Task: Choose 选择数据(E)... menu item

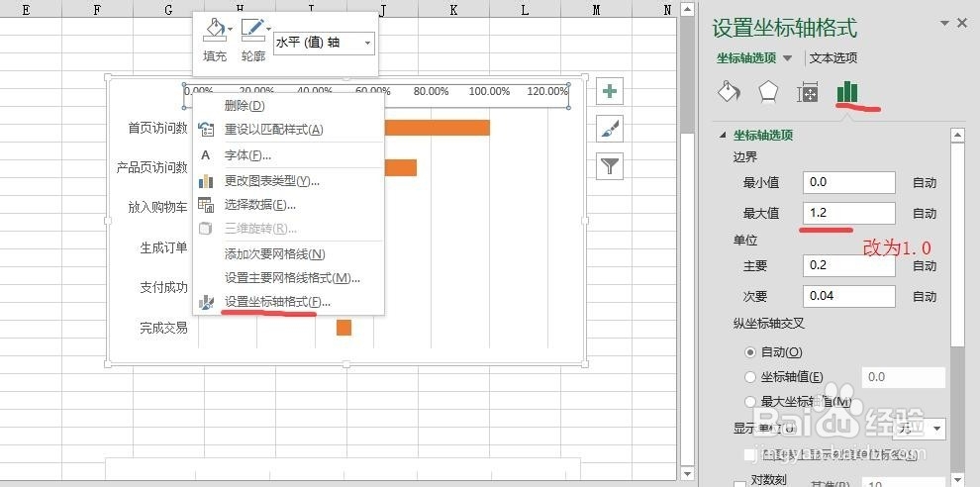Action: [289, 205]
